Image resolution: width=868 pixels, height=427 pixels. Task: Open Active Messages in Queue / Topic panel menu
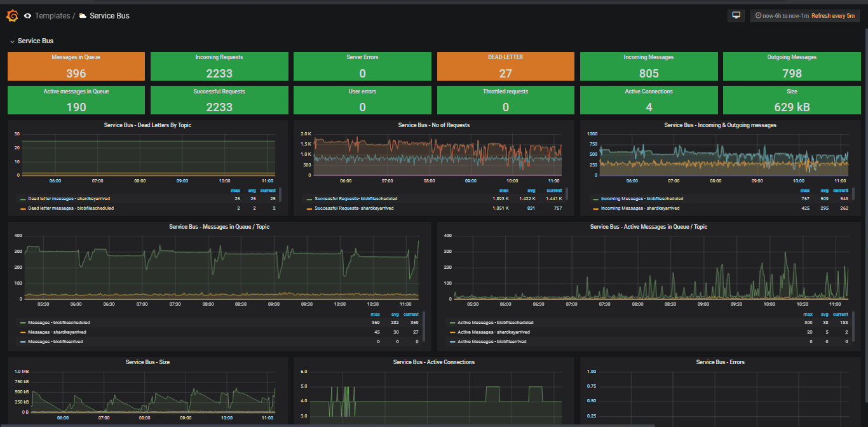(x=648, y=226)
